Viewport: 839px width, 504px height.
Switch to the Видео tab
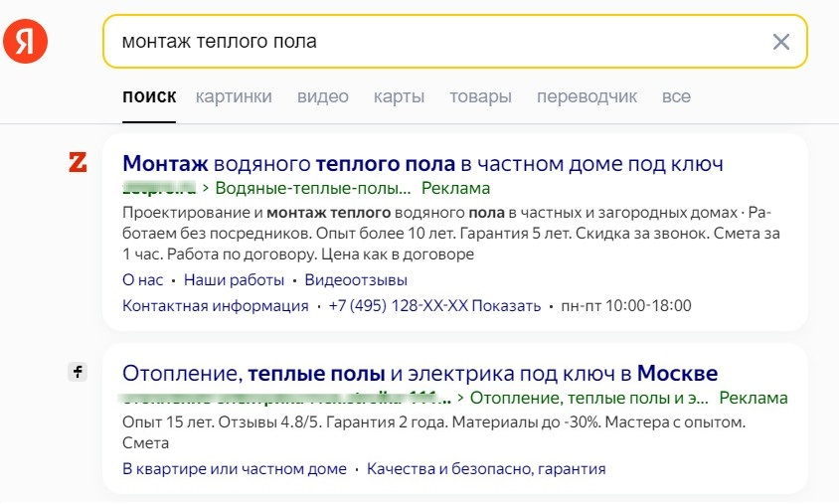[x=323, y=96]
